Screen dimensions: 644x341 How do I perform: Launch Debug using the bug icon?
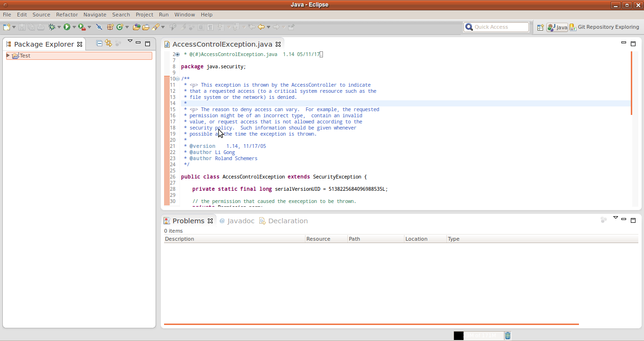coord(52,27)
